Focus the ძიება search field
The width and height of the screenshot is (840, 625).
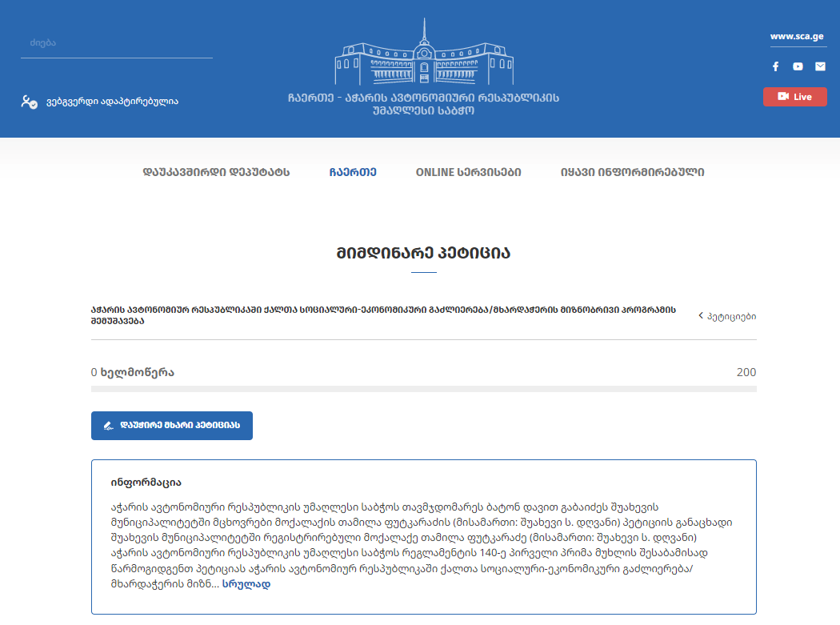(x=116, y=43)
